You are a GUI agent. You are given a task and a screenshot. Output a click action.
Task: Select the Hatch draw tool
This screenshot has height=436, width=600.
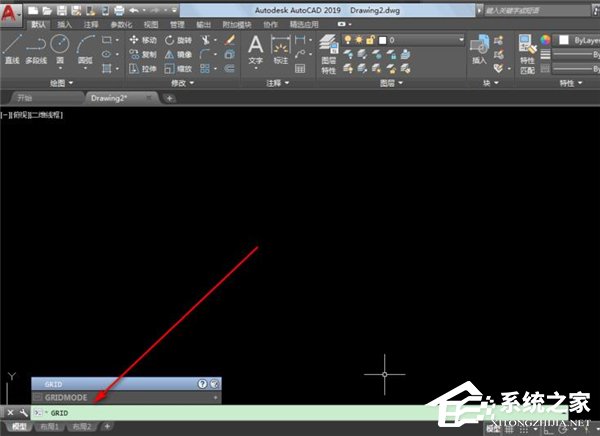[x=107, y=69]
